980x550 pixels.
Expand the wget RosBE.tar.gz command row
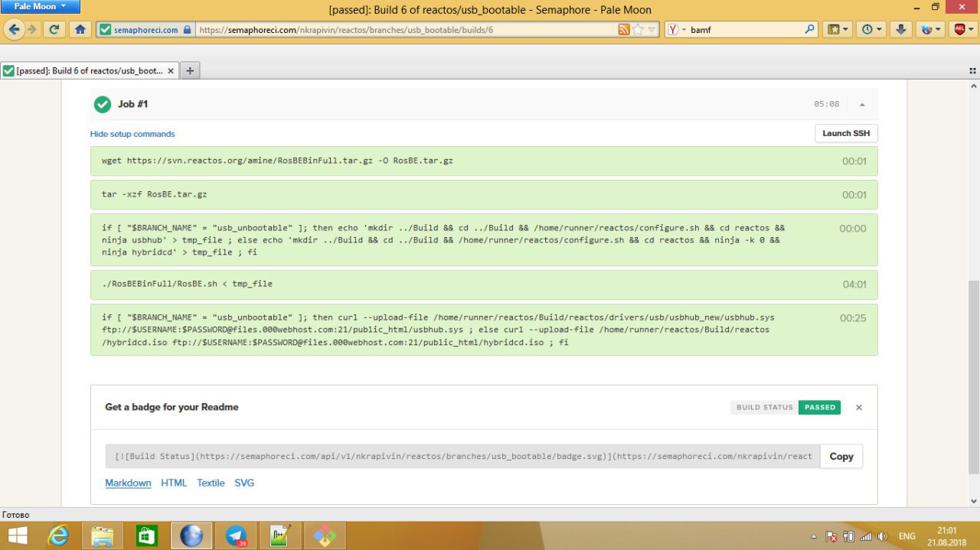484,161
